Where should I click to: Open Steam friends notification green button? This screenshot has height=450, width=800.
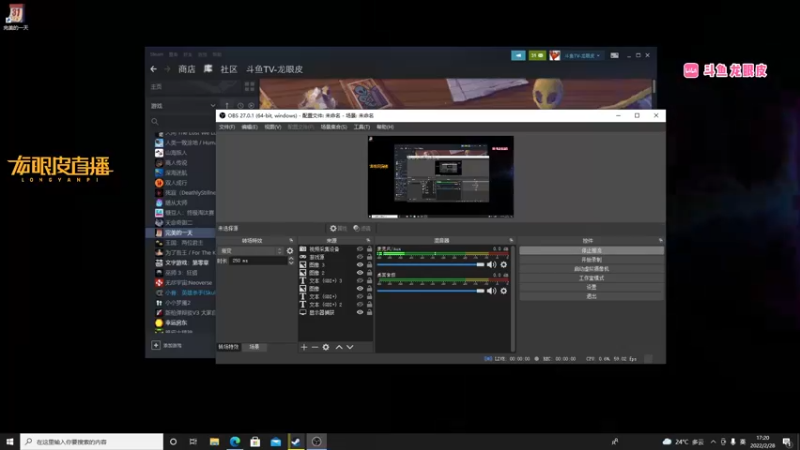pos(537,55)
